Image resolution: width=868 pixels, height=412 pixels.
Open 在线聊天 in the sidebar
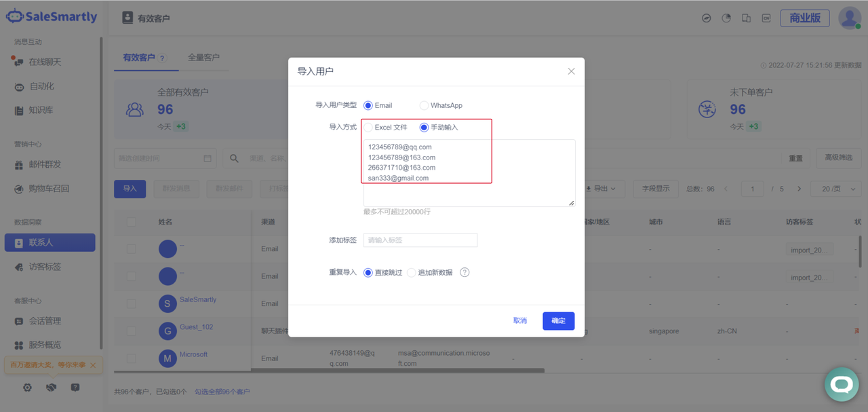45,62
